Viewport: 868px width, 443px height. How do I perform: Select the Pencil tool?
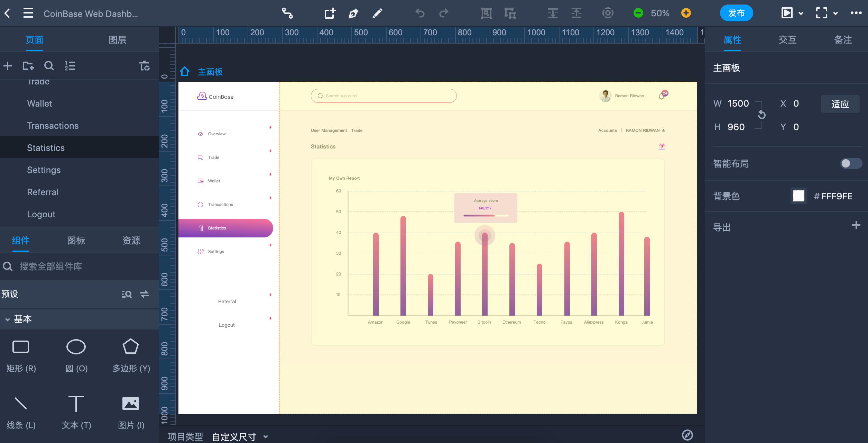pyautogui.click(x=377, y=13)
